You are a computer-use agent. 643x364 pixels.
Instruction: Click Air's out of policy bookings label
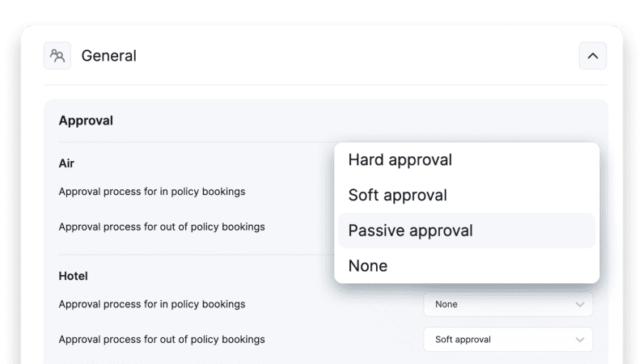(162, 226)
